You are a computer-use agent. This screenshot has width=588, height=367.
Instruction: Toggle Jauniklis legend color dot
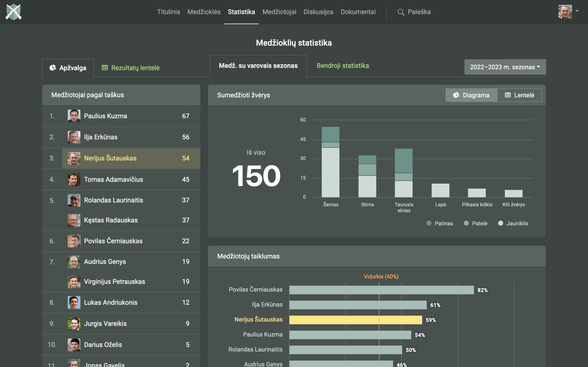tap(500, 223)
